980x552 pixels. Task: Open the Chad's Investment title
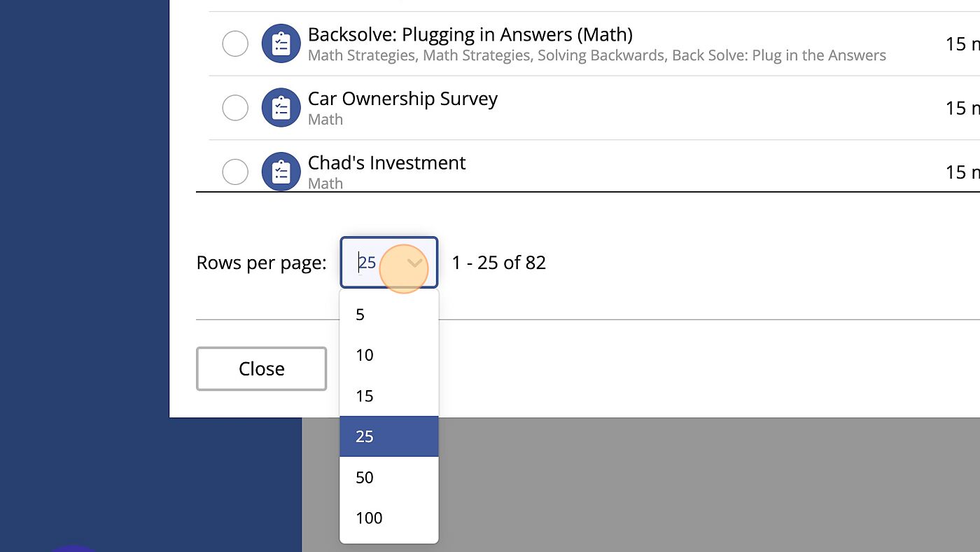(x=386, y=163)
